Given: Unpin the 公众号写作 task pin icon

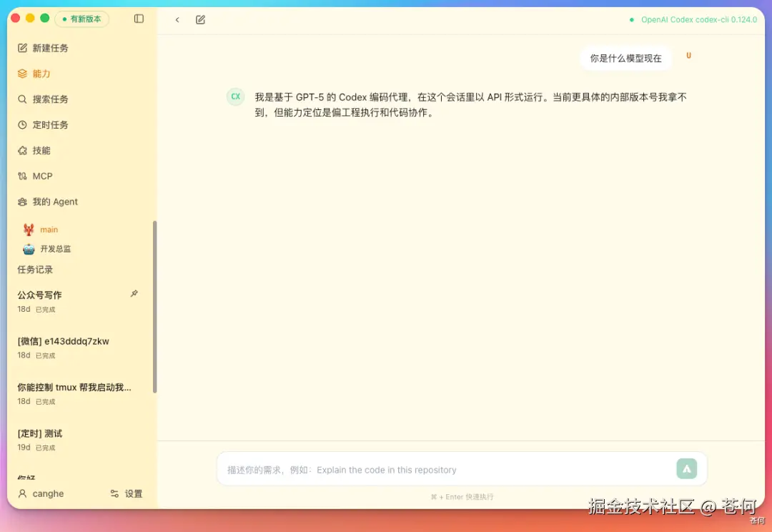Looking at the screenshot, I should (x=134, y=294).
